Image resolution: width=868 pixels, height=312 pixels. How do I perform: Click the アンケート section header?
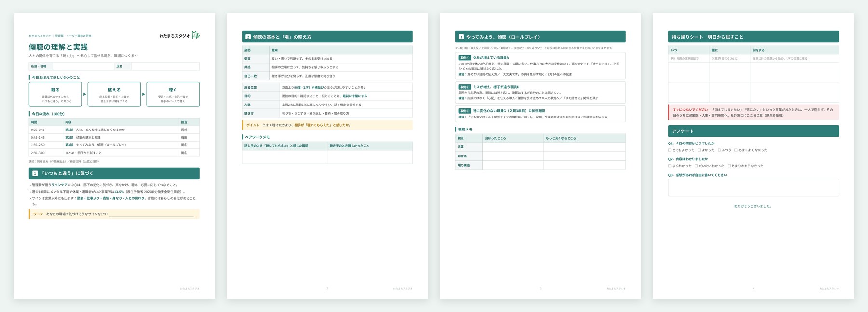click(753, 131)
